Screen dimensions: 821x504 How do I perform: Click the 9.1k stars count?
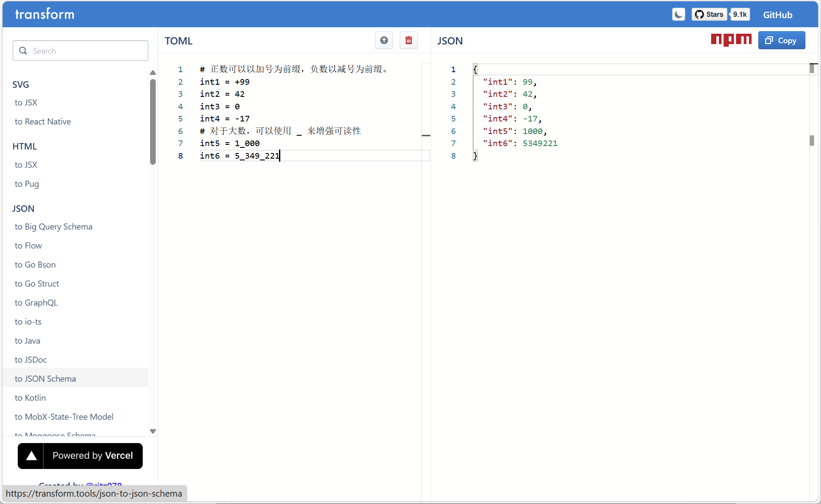coord(740,15)
